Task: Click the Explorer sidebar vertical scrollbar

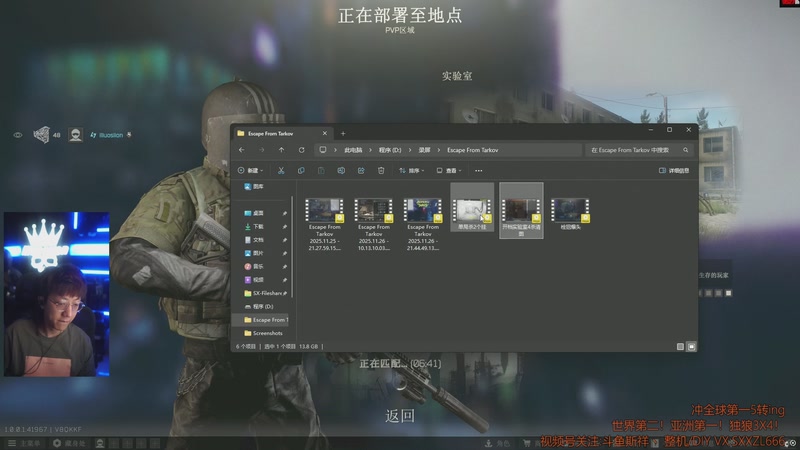Action: click(292, 247)
